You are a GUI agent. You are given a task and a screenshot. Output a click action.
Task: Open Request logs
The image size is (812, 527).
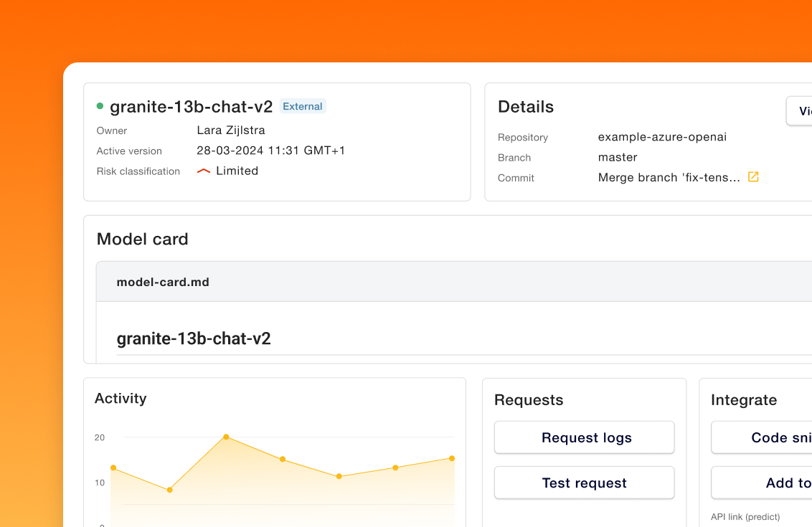coord(584,437)
